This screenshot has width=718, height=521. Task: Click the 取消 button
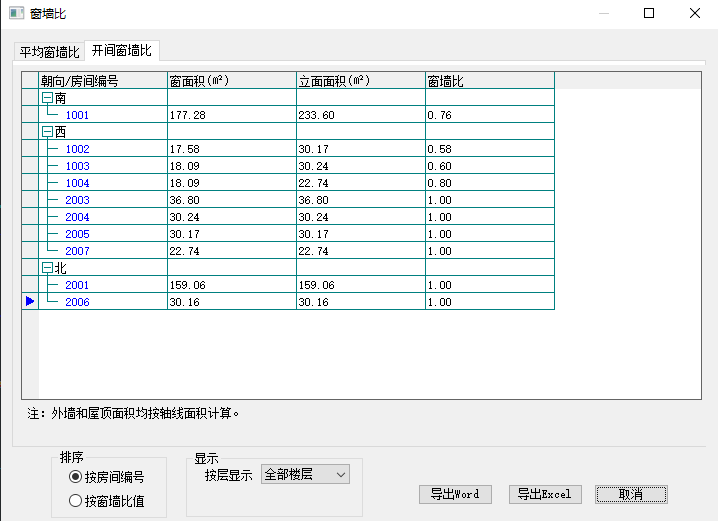point(630,494)
